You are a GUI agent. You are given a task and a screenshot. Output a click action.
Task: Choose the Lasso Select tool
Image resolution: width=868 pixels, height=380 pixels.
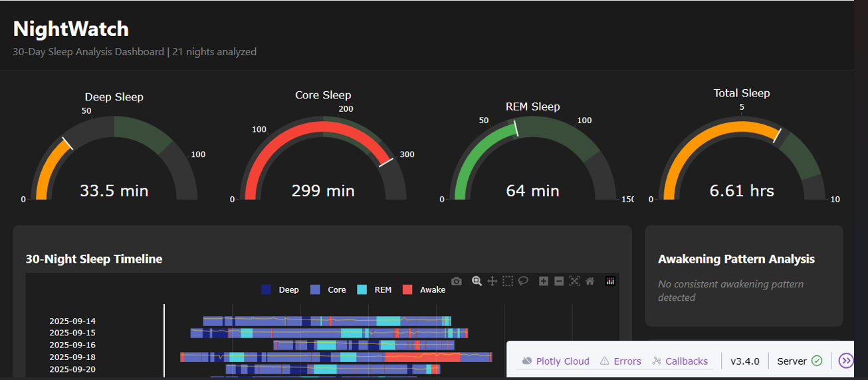point(523,282)
